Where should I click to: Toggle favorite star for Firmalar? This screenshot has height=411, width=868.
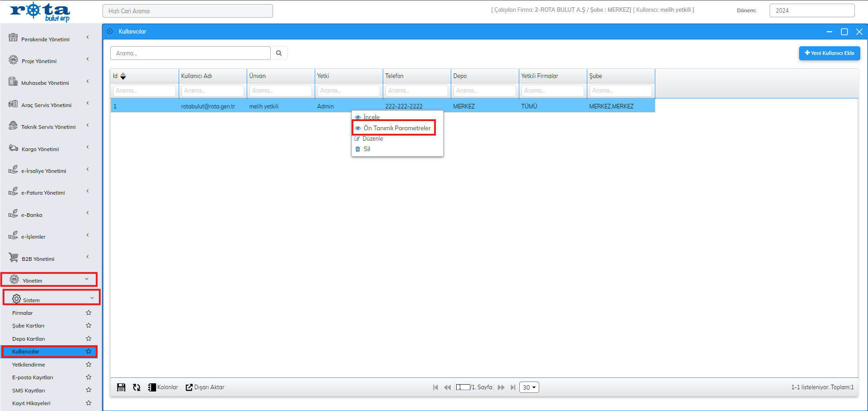tap(88, 313)
